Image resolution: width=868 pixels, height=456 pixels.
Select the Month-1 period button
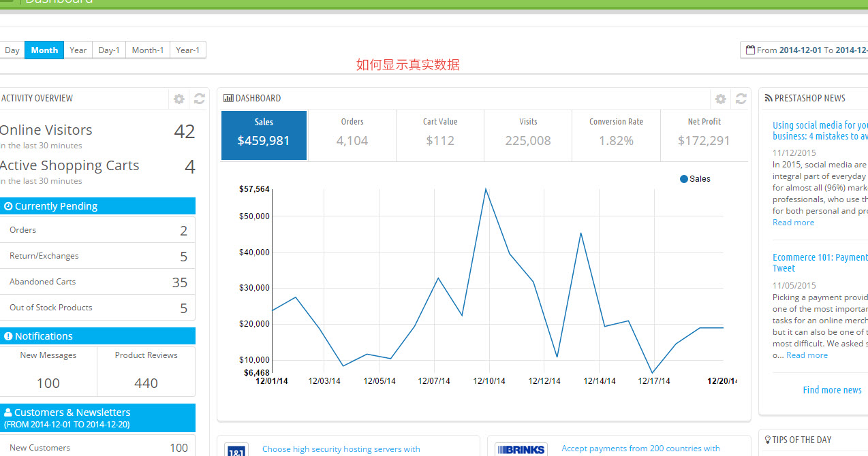(x=148, y=50)
